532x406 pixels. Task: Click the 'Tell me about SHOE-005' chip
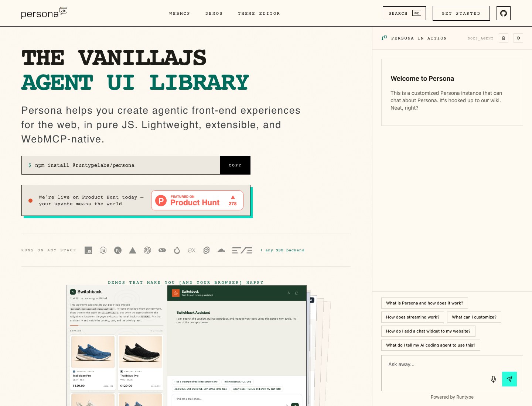[x=238, y=382]
